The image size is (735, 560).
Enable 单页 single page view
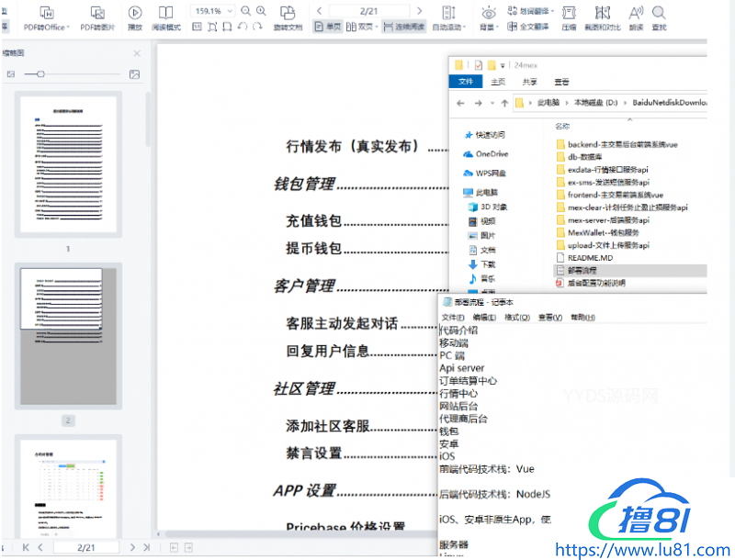pyautogui.click(x=328, y=28)
